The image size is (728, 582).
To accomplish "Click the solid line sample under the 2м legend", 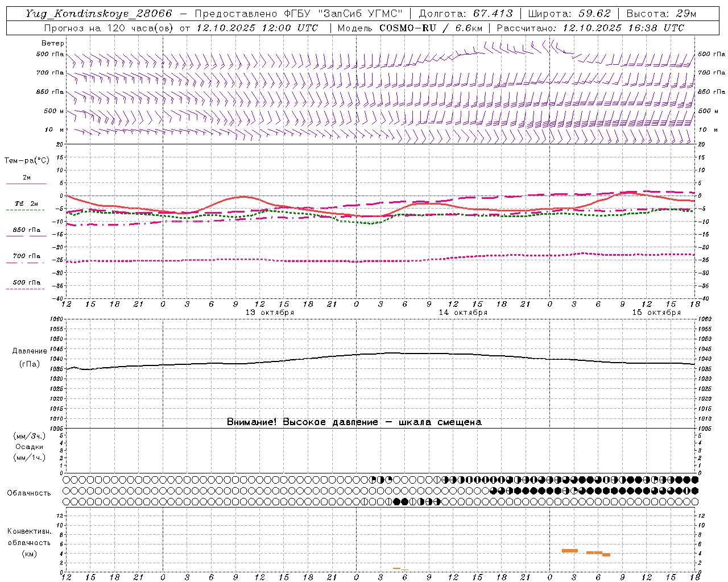I will [26, 184].
